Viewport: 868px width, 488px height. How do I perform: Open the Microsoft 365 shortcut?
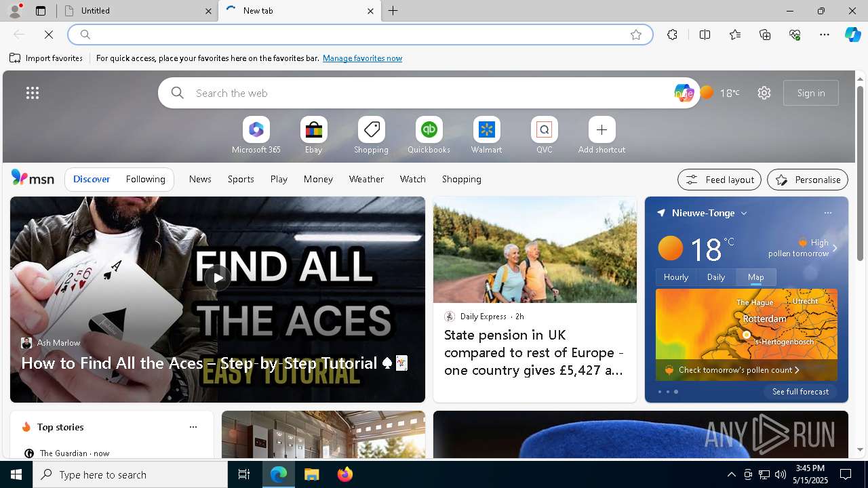256,136
